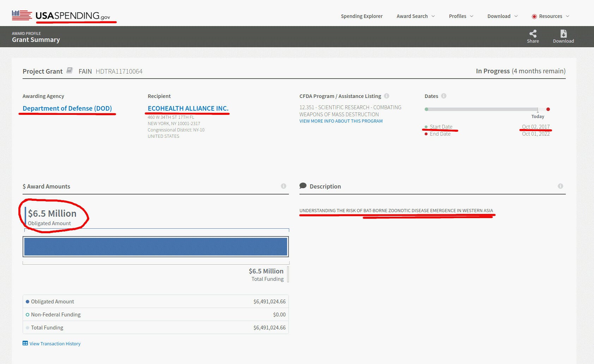The width and height of the screenshot is (594, 364).
Task: Select FAIN number HDTRA11710064
Action: (119, 71)
